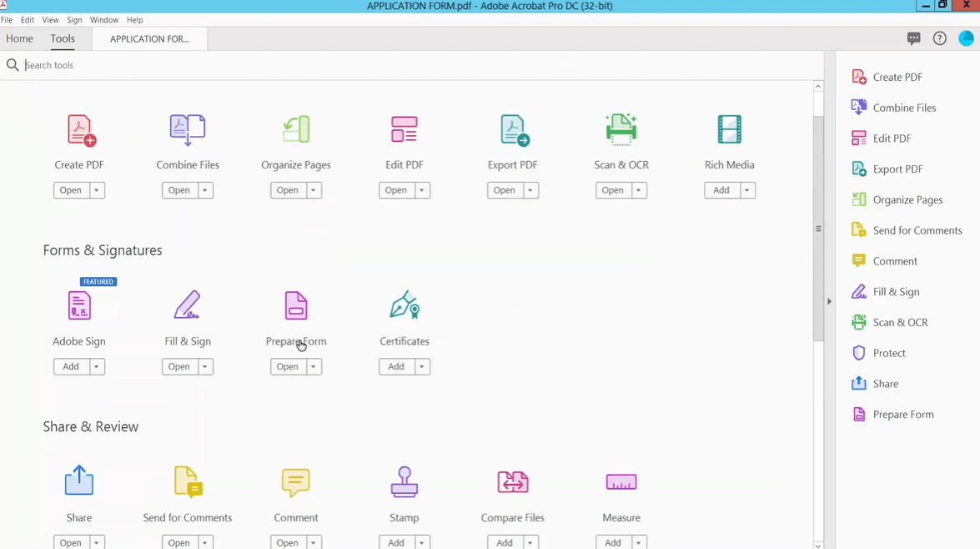Open the Window menu

(104, 20)
